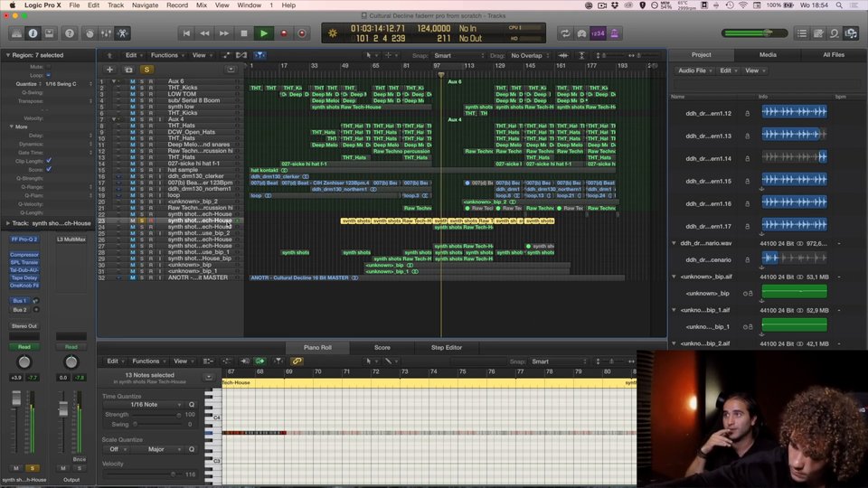Start recording with the Record button

283,33
